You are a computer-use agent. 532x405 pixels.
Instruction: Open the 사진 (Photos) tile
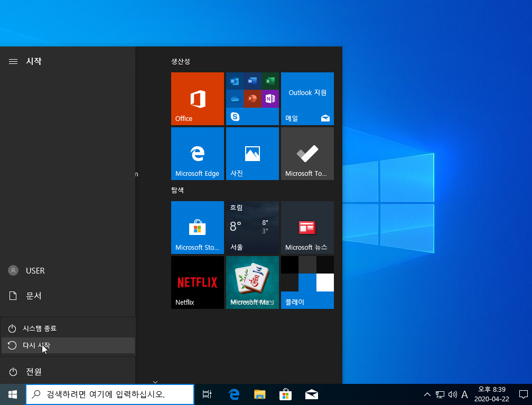(x=253, y=153)
